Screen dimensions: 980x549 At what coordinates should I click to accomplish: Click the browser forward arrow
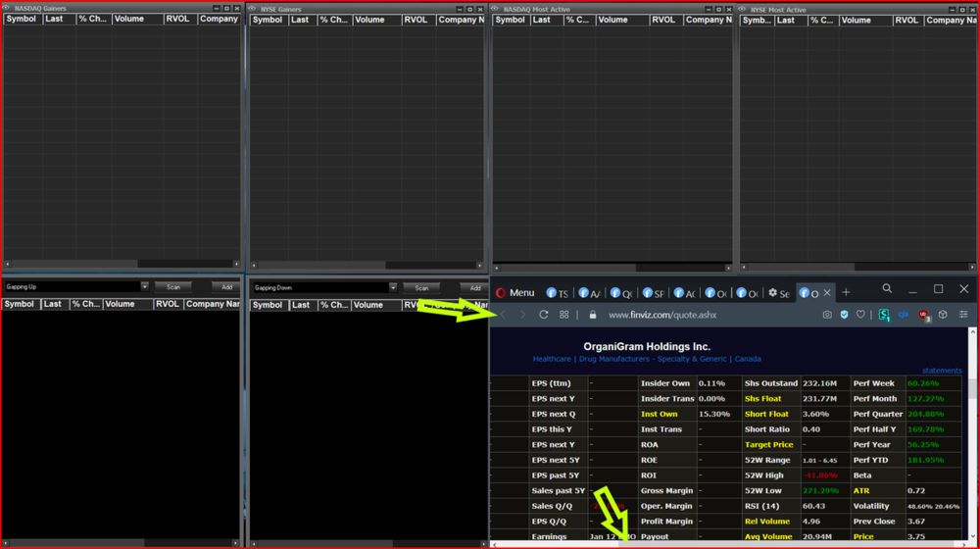522,315
